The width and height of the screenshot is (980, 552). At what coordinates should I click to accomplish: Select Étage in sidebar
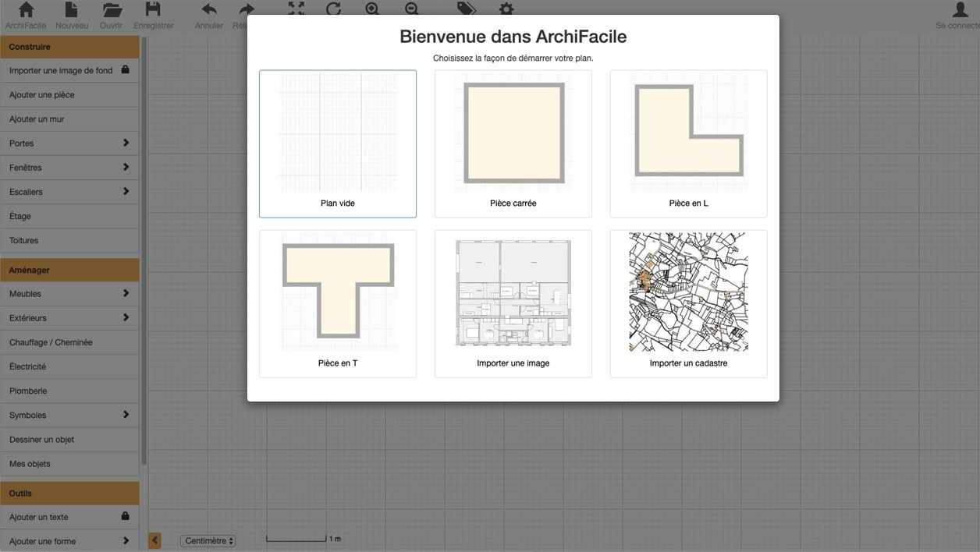pos(69,216)
